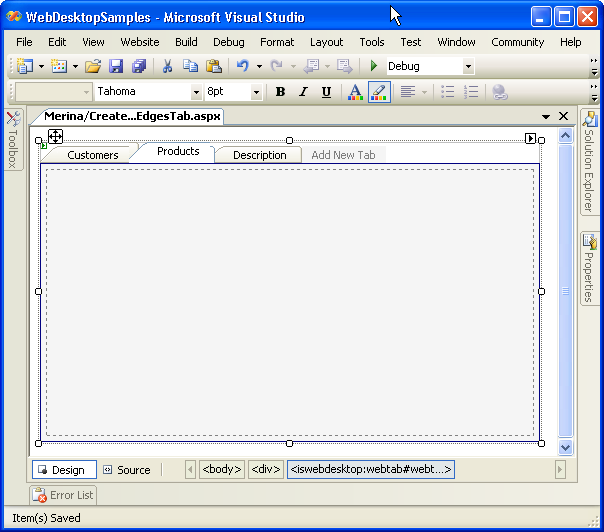Open the Debug configuration dropdown
Screen dimensions: 604x532
[468, 67]
